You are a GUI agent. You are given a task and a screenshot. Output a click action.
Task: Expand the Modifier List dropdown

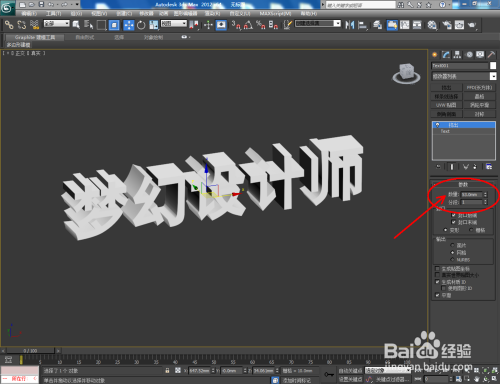[493, 76]
